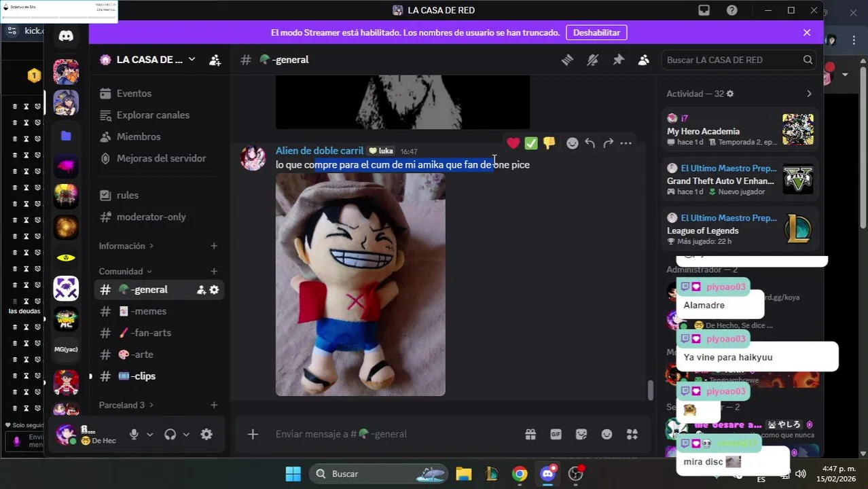Toggle the member list icon

[x=643, y=60]
